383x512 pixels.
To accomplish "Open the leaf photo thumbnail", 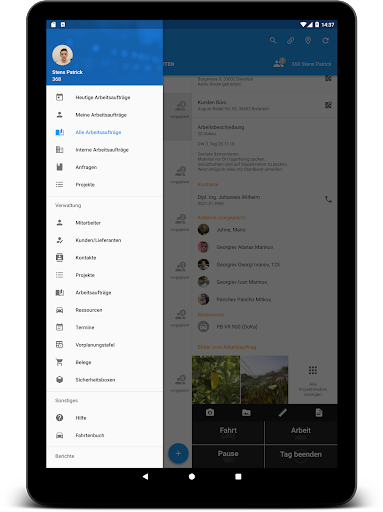I will [x=216, y=380].
